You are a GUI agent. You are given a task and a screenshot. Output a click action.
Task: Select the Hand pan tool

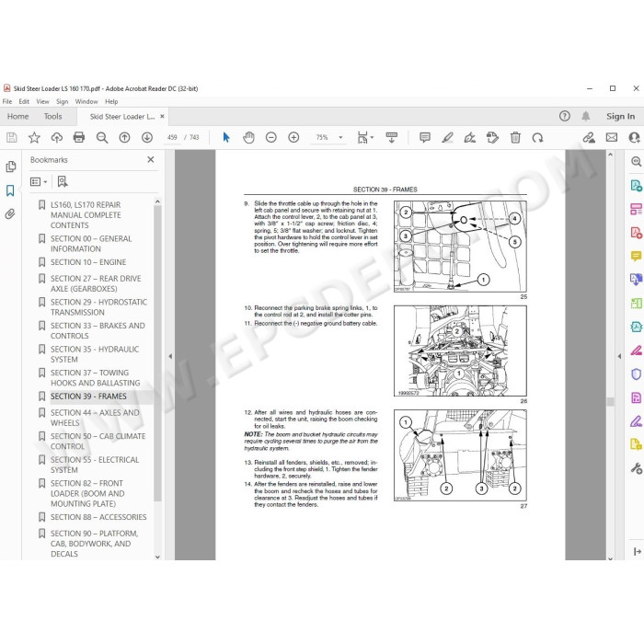248,137
